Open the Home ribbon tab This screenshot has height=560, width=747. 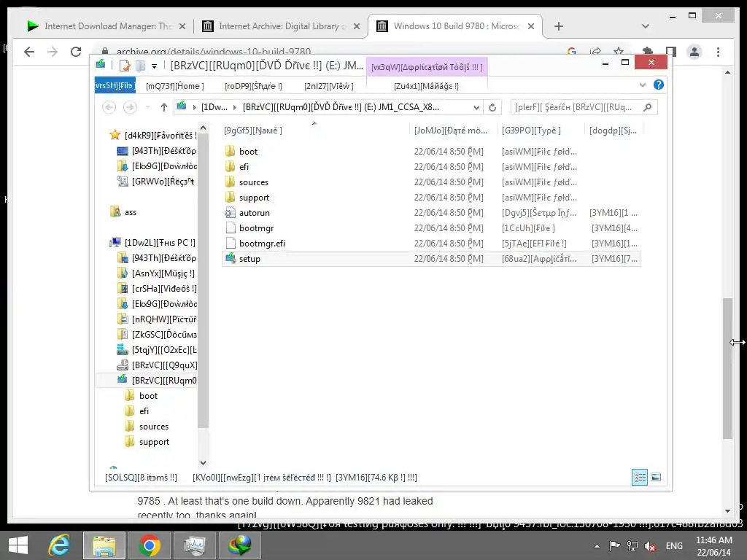[175, 86]
